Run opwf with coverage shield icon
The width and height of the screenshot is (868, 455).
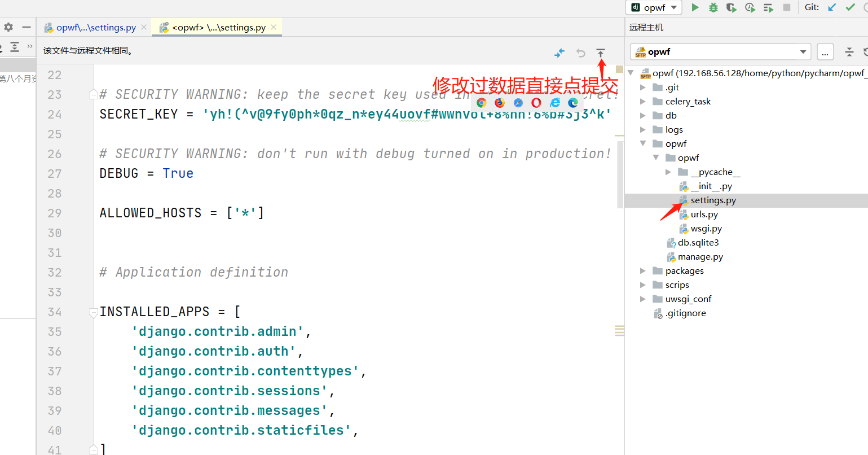coord(732,7)
